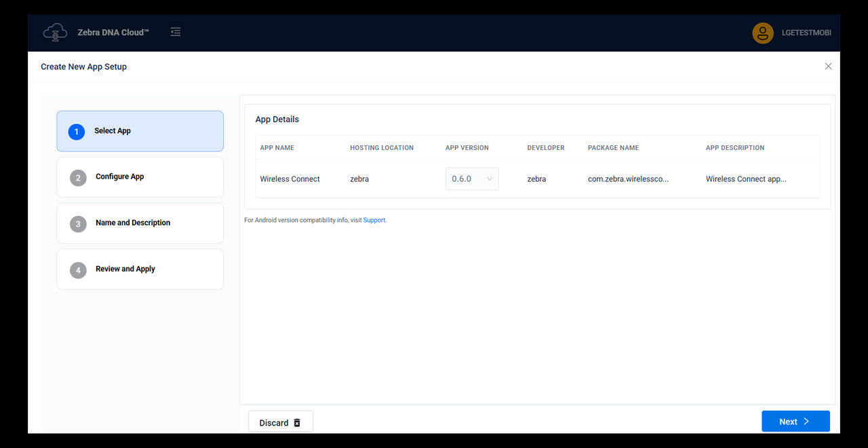Open the Zebra DNA Cloud logo
The image size is (868, 448).
[x=55, y=32]
